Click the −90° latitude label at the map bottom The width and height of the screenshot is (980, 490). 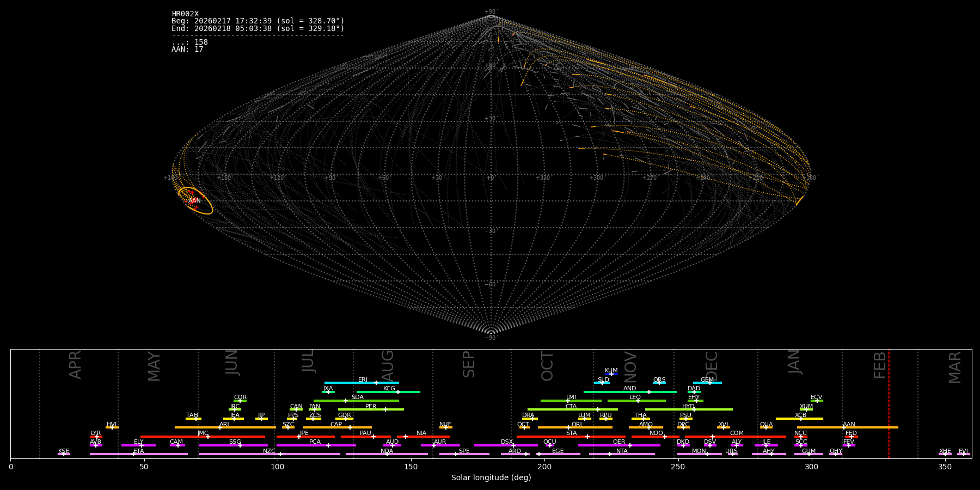(x=491, y=338)
